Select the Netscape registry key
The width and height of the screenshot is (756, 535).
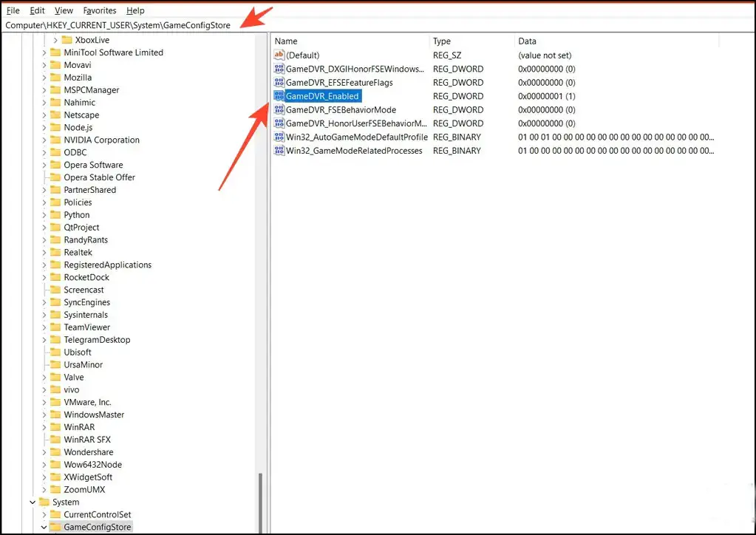tap(81, 115)
